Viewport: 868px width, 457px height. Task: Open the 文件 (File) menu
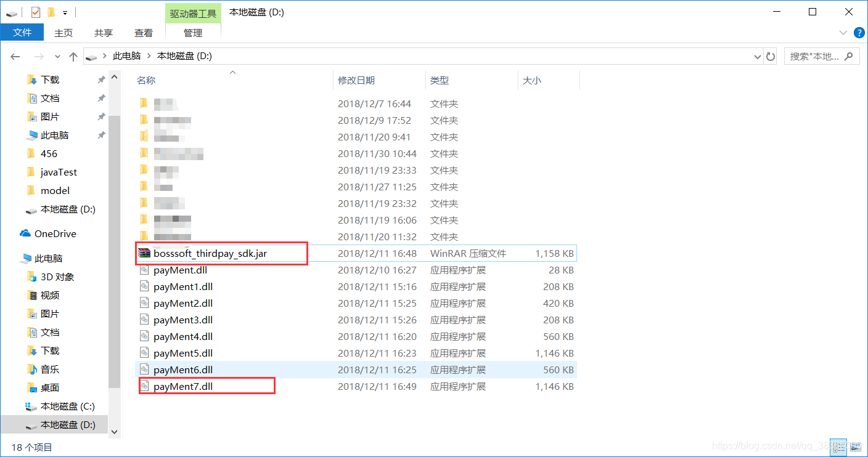(22, 33)
